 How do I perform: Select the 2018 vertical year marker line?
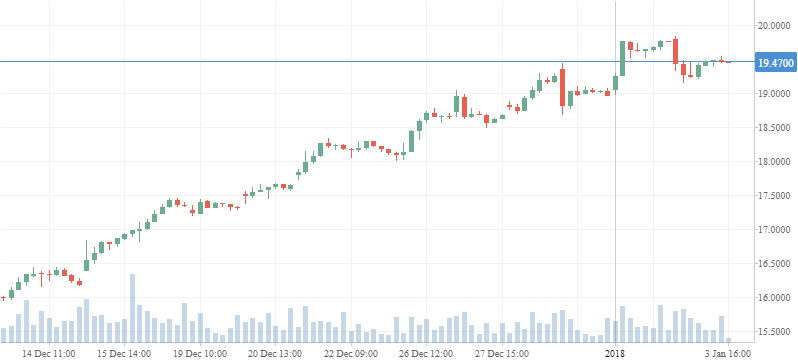[x=615, y=172]
